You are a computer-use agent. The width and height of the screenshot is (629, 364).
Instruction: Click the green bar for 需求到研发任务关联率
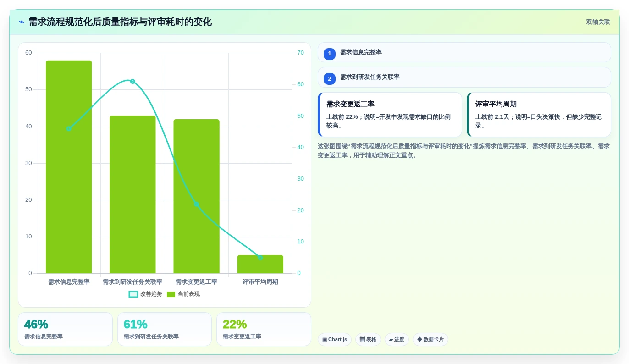(132, 194)
